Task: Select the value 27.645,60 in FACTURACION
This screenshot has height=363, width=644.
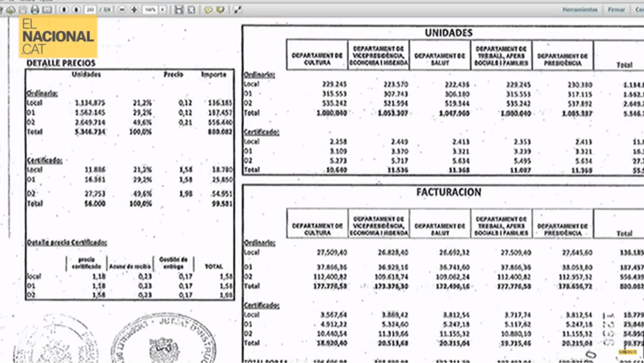Action: [x=577, y=253]
